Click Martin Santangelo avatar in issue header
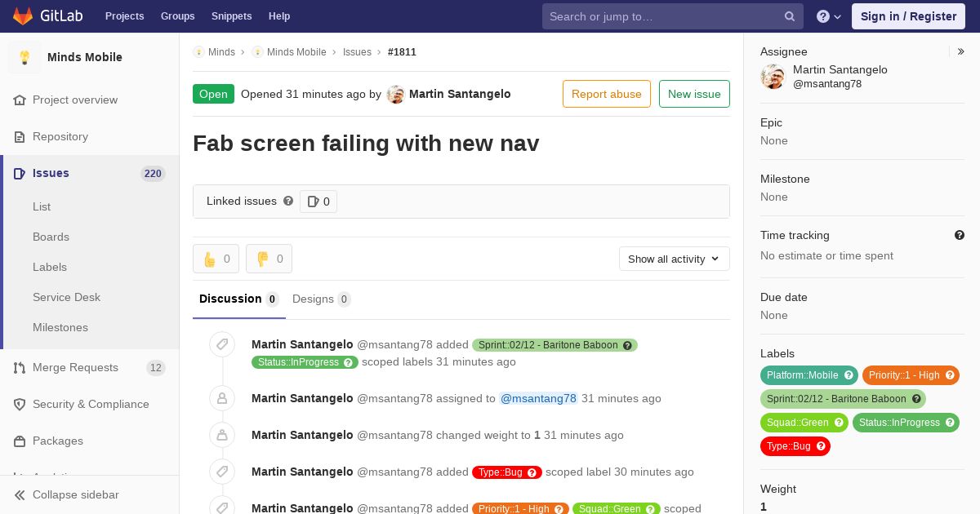 pos(396,94)
